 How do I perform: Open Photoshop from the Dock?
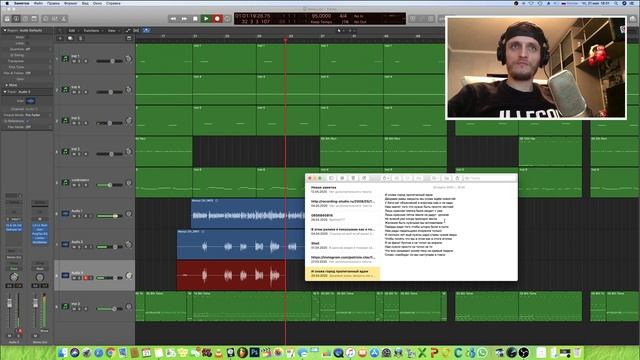[254, 352]
